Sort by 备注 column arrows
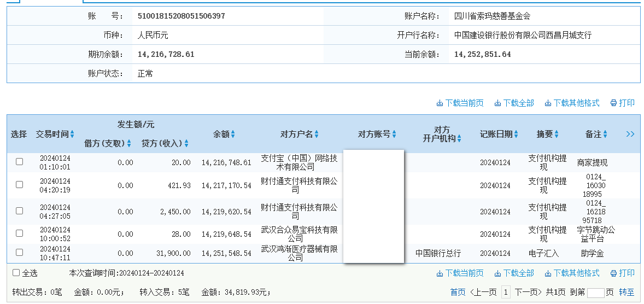 [605, 134]
